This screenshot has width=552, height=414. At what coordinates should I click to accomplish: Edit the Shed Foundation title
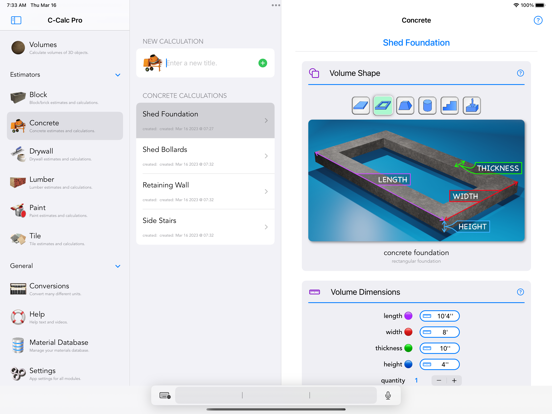pyautogui.click(x=416, y=43)
